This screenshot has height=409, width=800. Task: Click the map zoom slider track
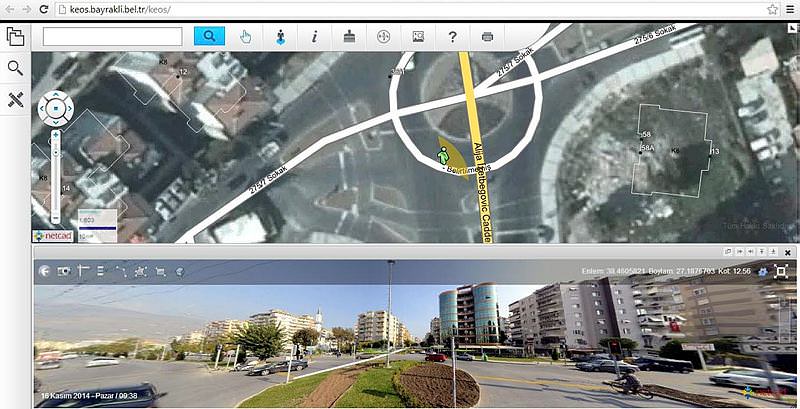click(x=56, y=175)
